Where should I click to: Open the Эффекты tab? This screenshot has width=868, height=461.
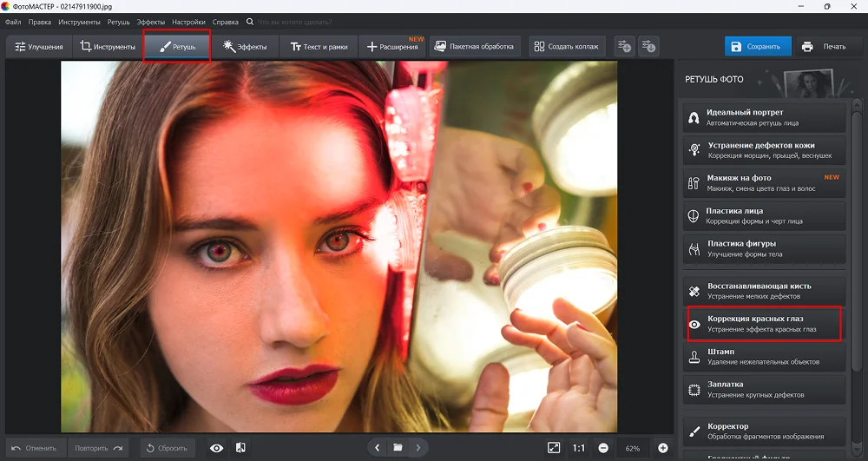[x=245, y=47]
